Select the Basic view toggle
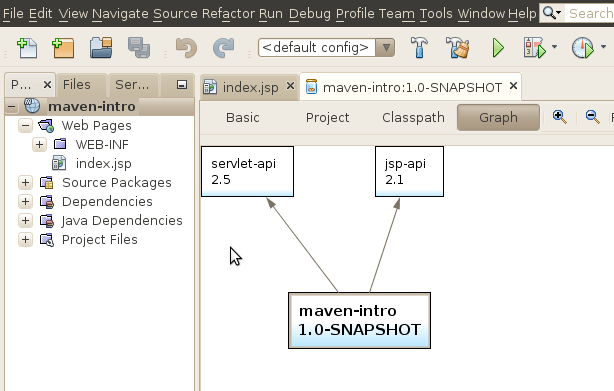The width and height of the screenshot is (614, 391). (x=243, y=117)
